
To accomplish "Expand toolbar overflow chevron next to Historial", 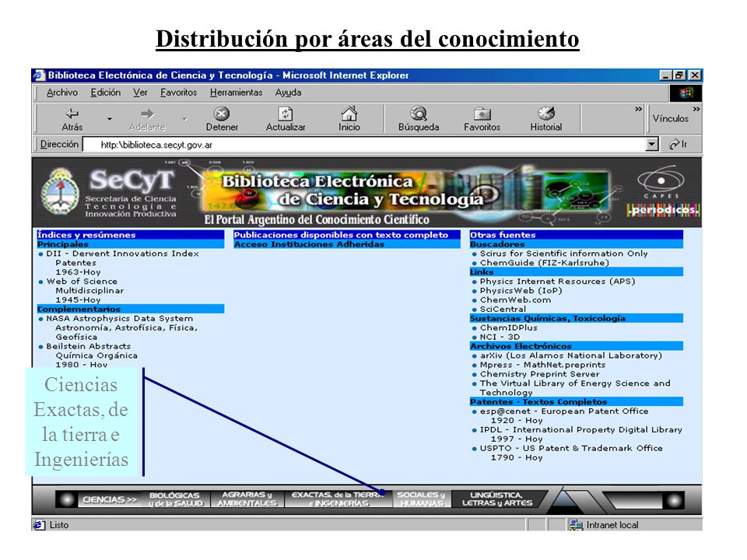I will tap(638, 110).
